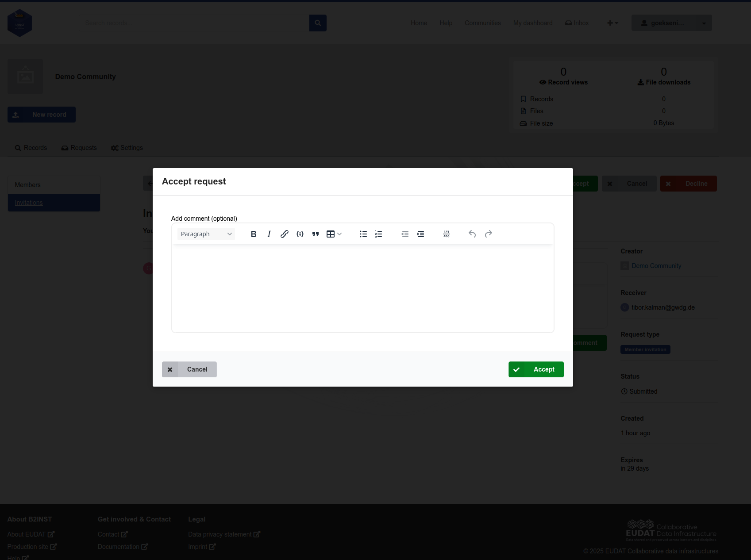This screenshot has height=560, width=751.
Task: Increase indent in comment editor
Action: pyautogui.click(x=420, y=234)
